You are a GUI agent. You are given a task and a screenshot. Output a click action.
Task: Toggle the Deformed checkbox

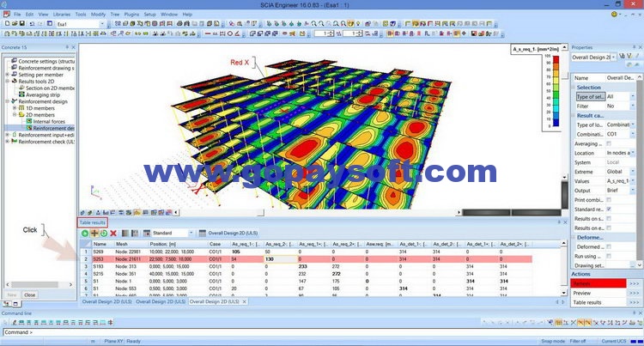[609, 246]
